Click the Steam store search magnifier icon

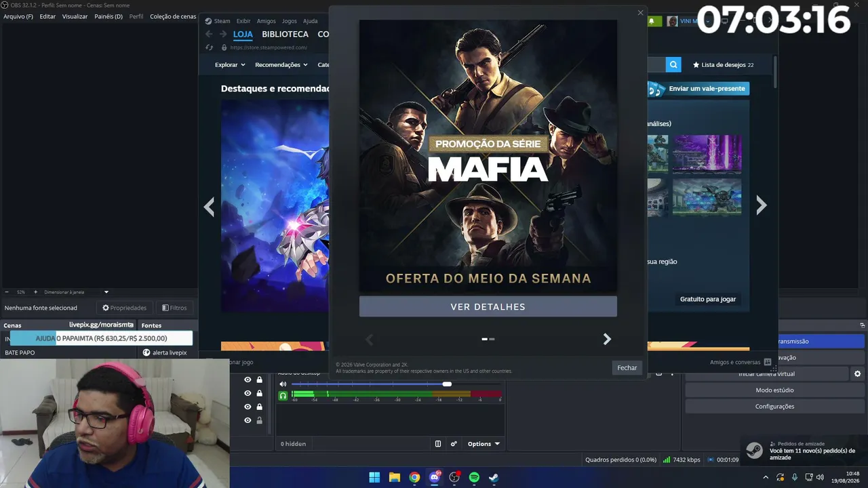pyautogui.click(x=673, y=64)
